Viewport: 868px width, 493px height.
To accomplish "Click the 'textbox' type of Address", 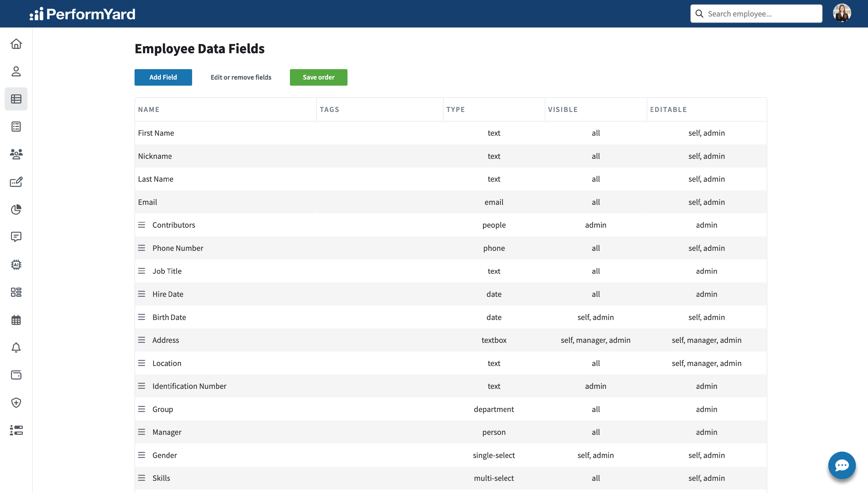I will click(x=494, y=340).
